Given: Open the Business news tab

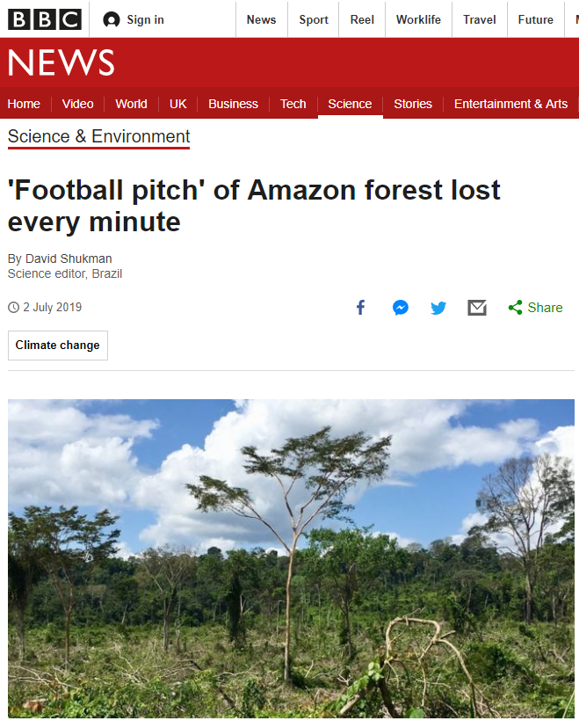Looking at the screenshot, I should pyautogui.click(x=233, y=104).
